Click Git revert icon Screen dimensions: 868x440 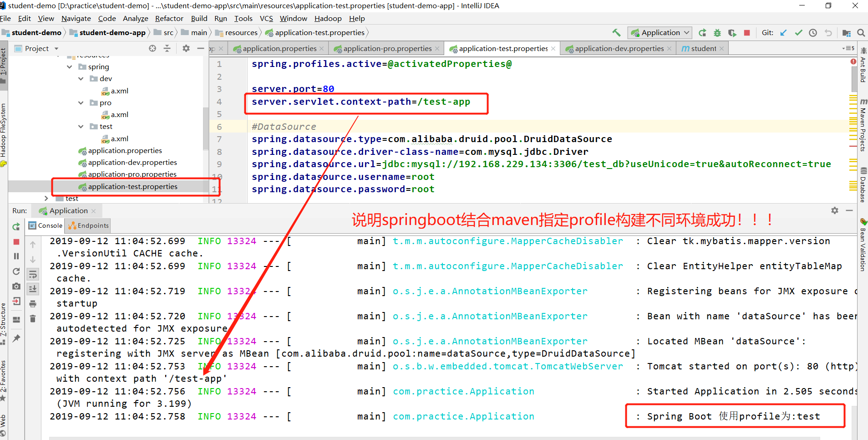pos(828,33)
